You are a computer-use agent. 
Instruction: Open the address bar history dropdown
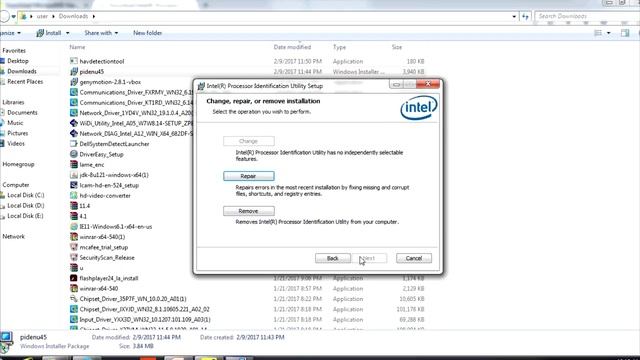click(514, 16)
